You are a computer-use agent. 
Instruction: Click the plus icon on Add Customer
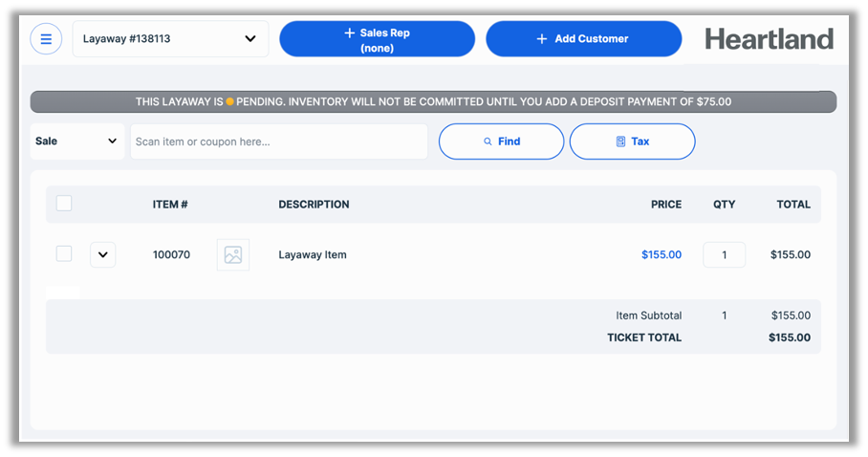[x=541, y=39]
